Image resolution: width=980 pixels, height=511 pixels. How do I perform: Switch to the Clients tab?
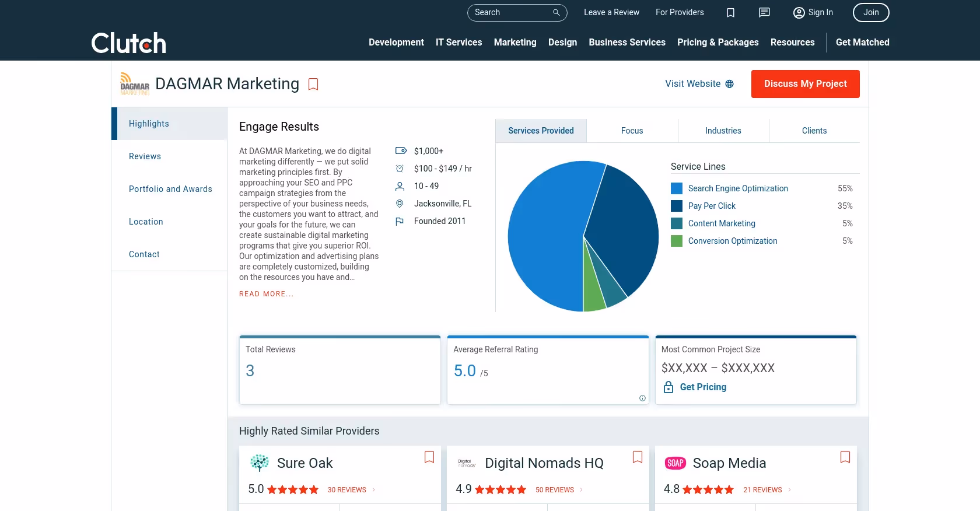click(x=814, y=131)
